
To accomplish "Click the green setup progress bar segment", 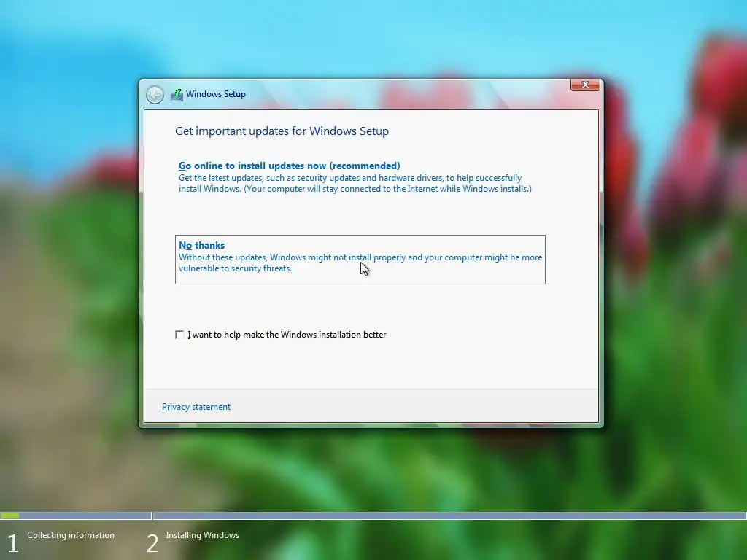I will click(10, 516).
